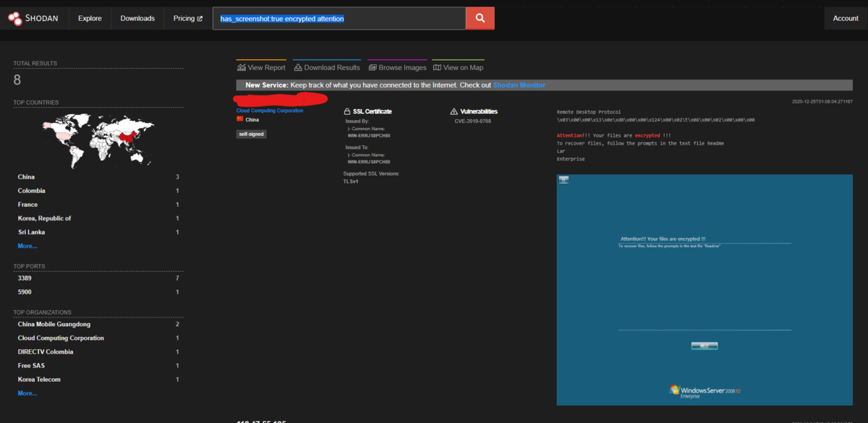
Task: Click the View on Map icon
Action: 437,67
